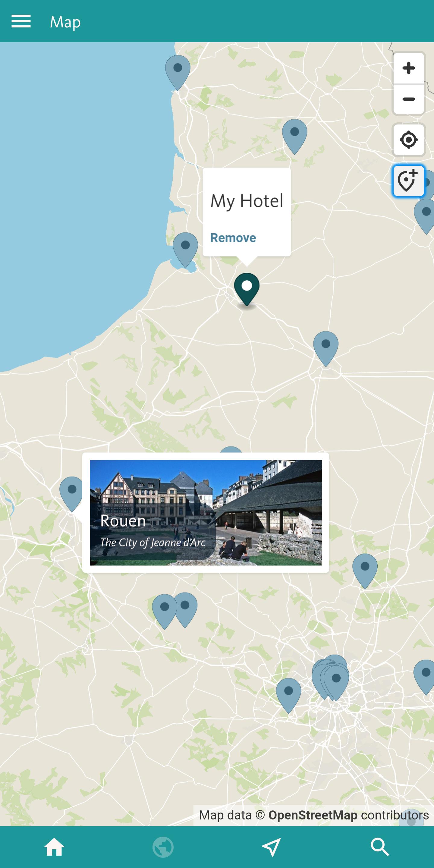
Task: Select the pin at the estuary left of Remove
Action: 185,250
